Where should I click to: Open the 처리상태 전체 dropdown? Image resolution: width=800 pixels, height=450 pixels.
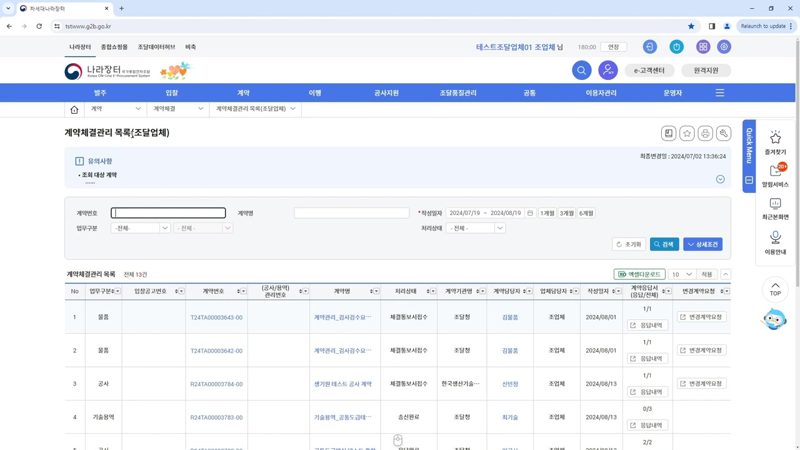[x=476, y=228]
